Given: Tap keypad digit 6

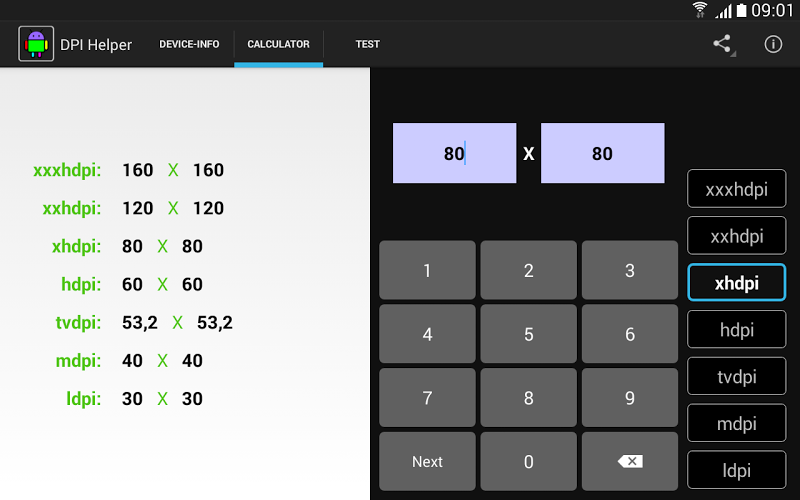Looking at the screenshot, I should pos(630,334).
